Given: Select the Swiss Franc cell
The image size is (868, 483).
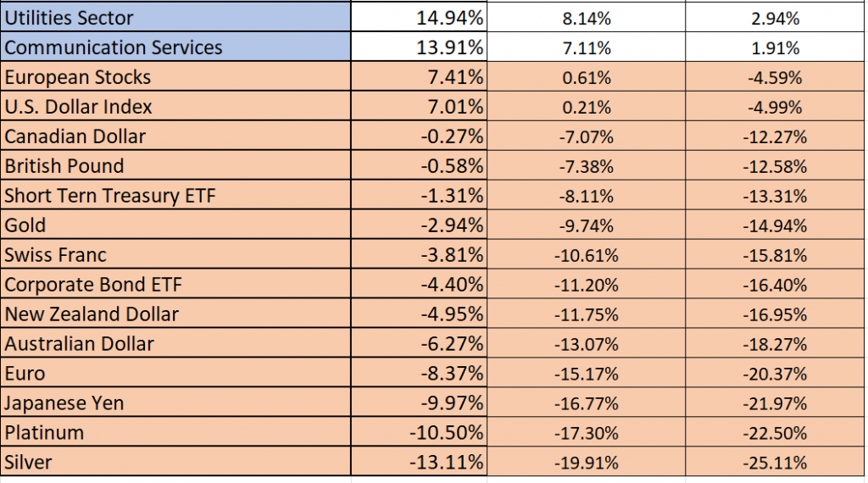Looking at the screenshot, I should coord(175,255).
